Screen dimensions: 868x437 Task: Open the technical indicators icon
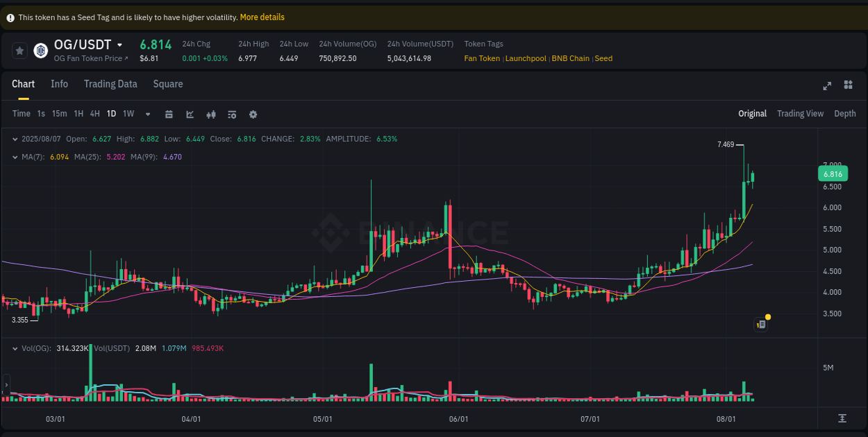click(210, 114)
